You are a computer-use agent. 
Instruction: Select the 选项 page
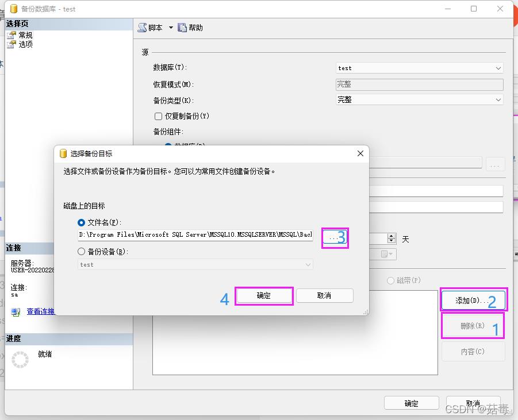click(x=25, y=44)
